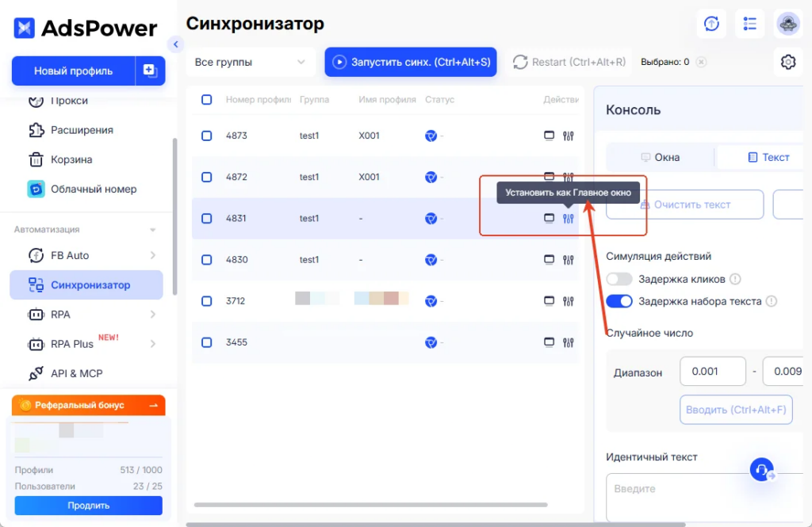
Task: Click Запустить синх. button
Action: coord(411,62)
